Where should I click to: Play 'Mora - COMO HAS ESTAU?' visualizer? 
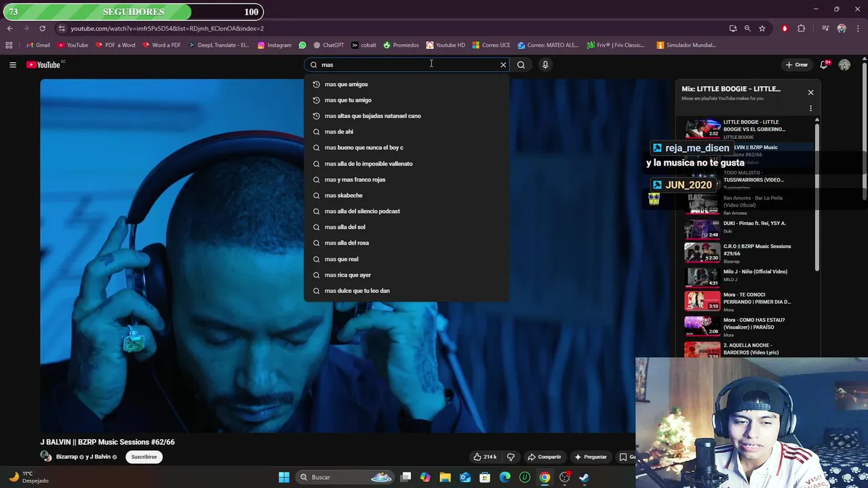(x=746, y=327)
